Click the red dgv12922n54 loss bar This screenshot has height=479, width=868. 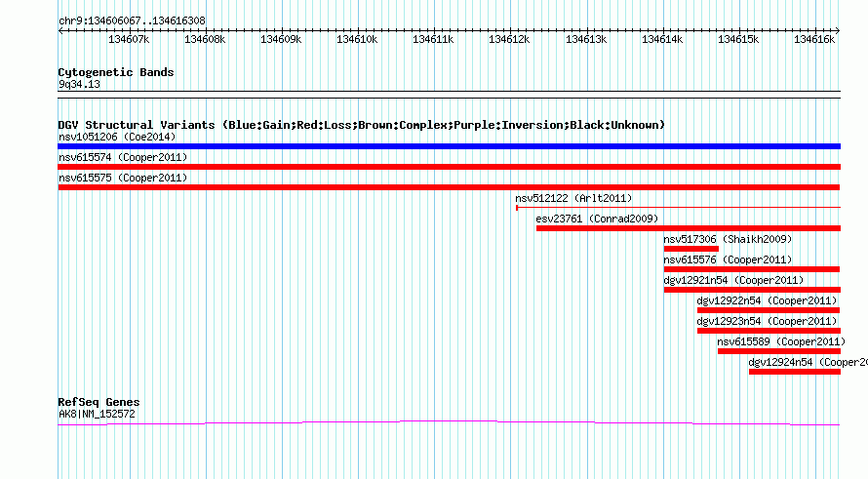(769, 310)
